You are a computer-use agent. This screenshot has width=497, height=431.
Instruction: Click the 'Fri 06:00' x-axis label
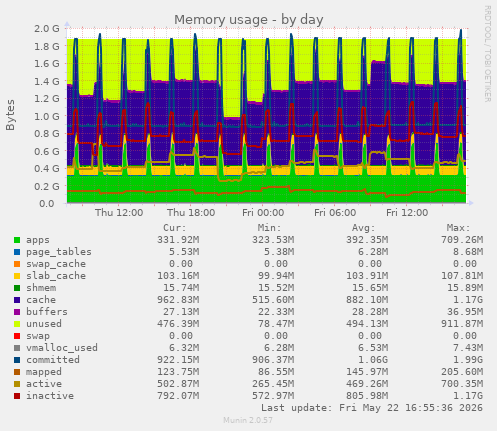click(x=335, y=213)
